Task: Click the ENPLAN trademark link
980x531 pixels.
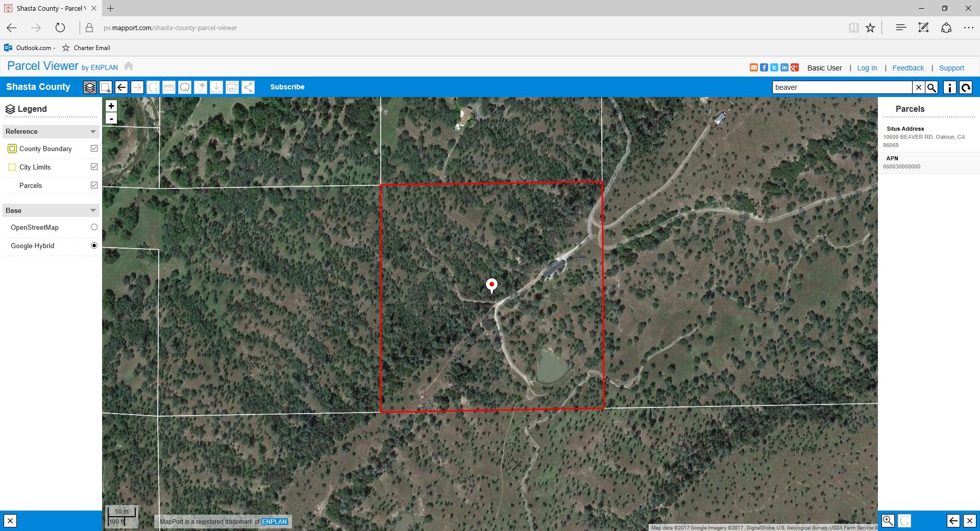Action: tap(275, 521)
